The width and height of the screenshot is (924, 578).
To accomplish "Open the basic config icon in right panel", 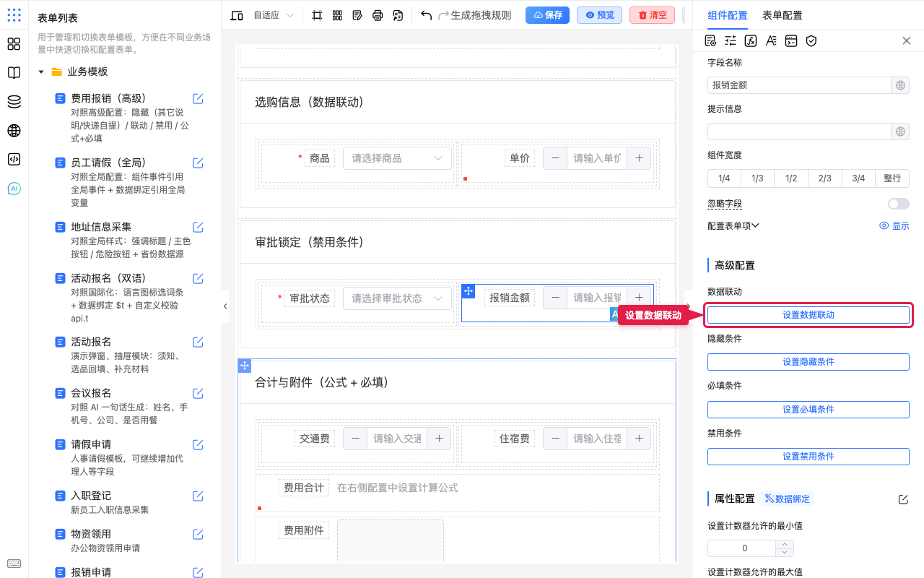I will coord(710,40).
